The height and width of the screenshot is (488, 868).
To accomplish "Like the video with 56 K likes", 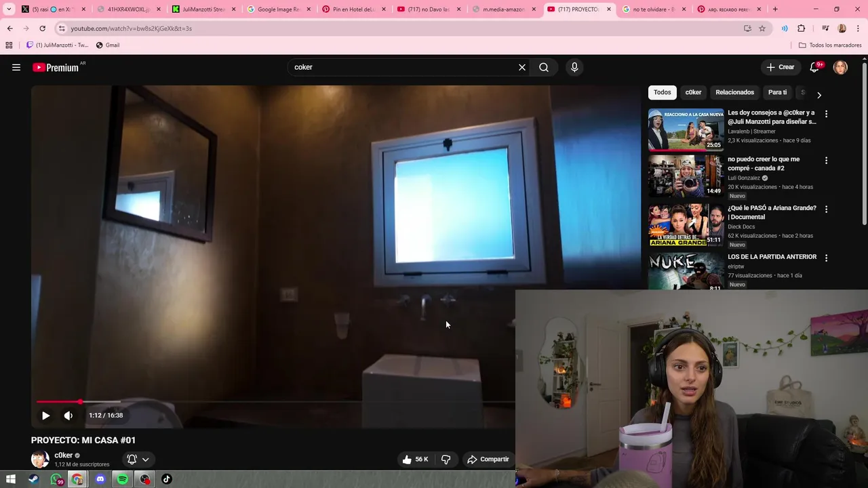I will tap(415, 459).
